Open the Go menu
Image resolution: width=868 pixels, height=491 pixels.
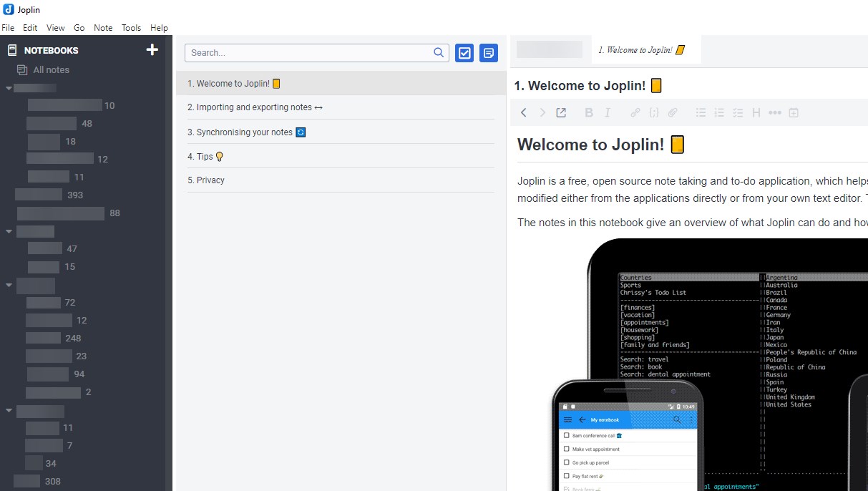(79, 28)
